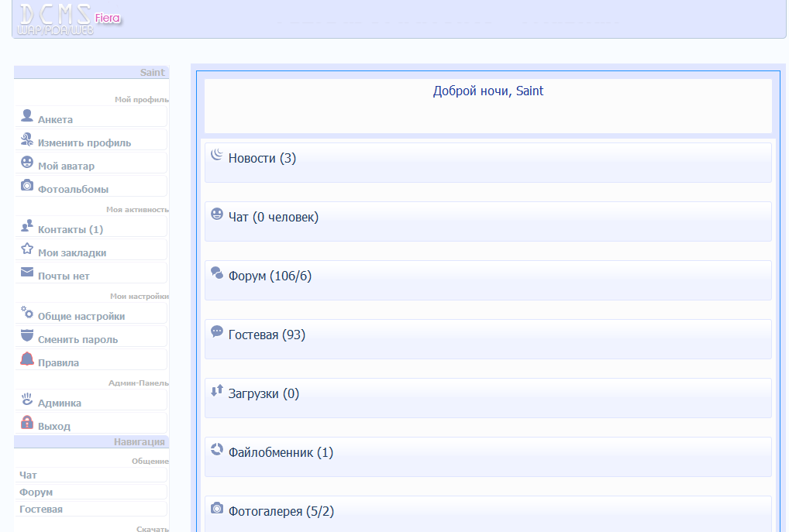Click the envelope icon beside Почты нет
This screenshot has width=789, height=532.
pyautogui.click(x=27, y=273)
